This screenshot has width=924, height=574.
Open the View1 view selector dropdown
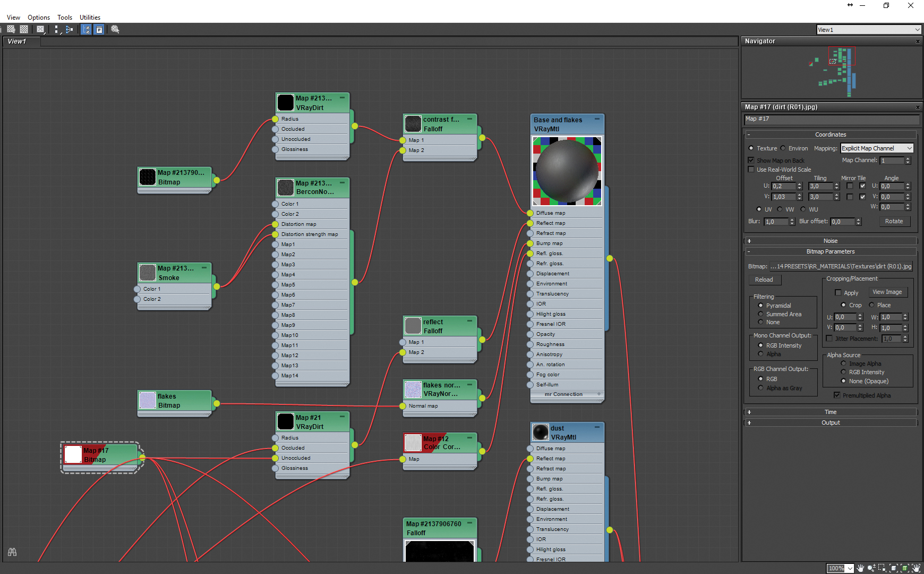click(868, 30)
